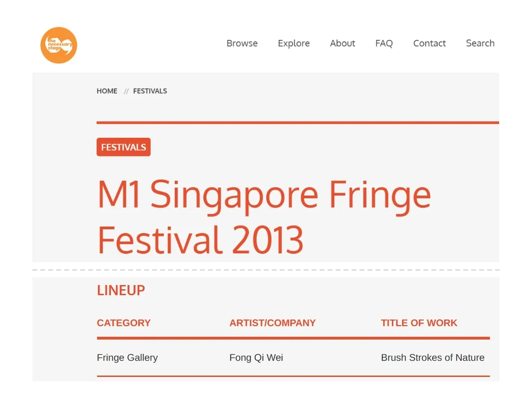The width and height of the screenshot is (532, 399).
Task: Follow the HOME breadcrumb link
Action: coord(107,91)
